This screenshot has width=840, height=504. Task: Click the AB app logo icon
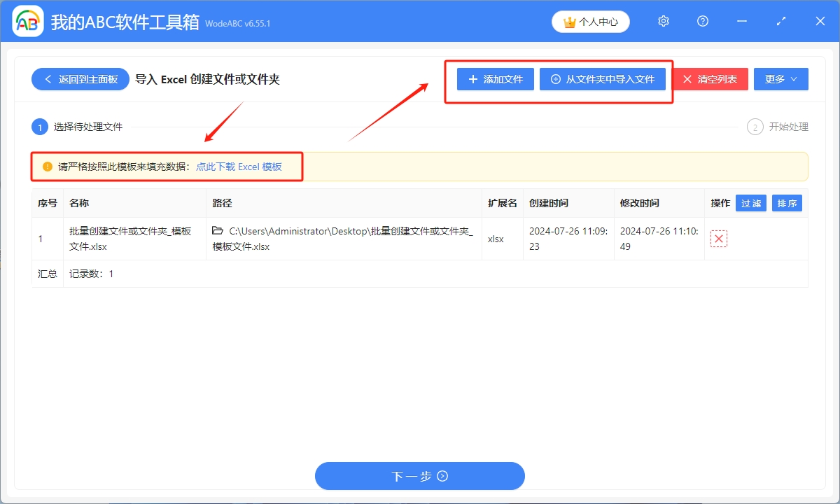click(27, 21)
